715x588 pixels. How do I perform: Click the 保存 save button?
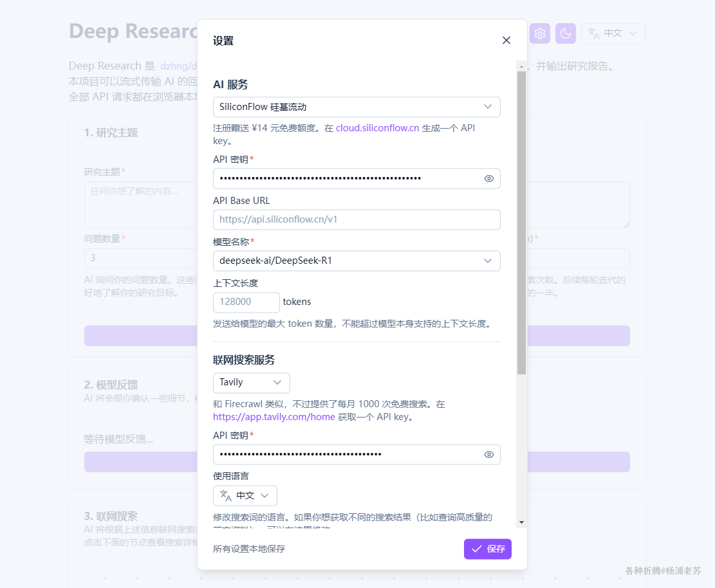(487, 549)
